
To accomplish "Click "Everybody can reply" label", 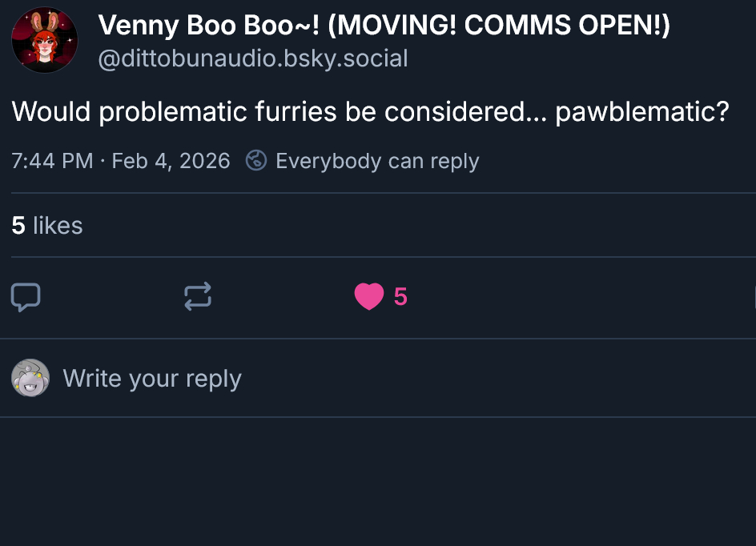I will tap(376, 161).
